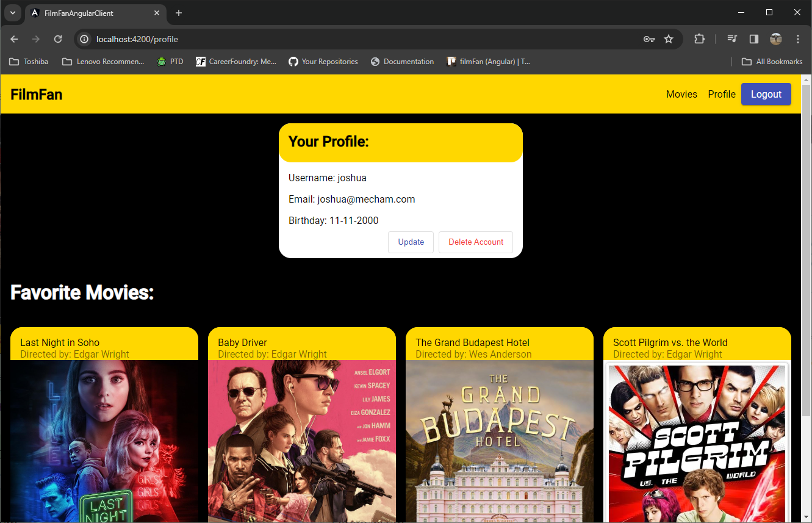Click the 'Email: joshua@mecham.com' text

click(x=352, y=200)
